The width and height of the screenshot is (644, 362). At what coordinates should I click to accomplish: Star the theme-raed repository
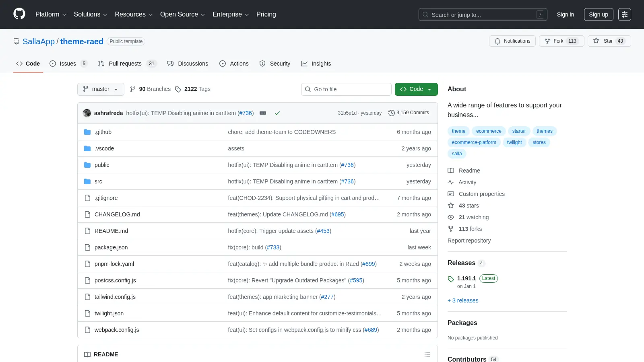coord(609,41)
